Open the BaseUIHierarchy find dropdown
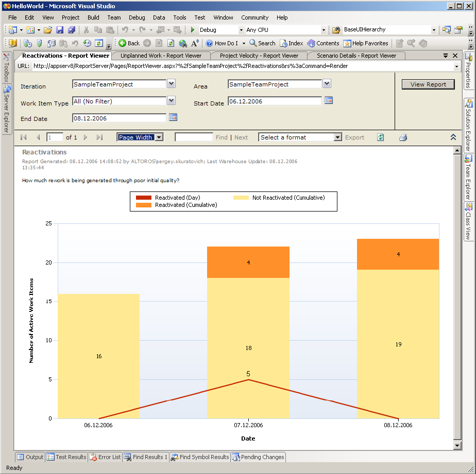 pyautogui.click(x=434, y=30)
